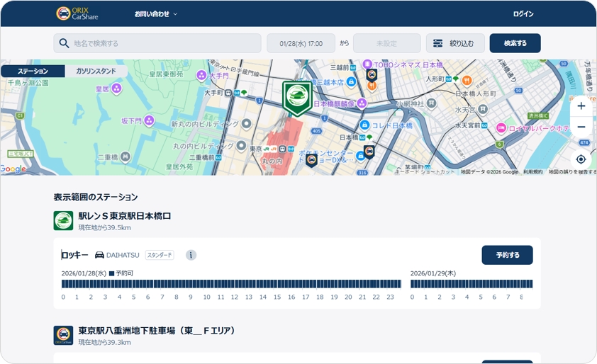Image resolution: width=597 pixels, height=364 pixels.
Task: Click the 皇居 landmark marker
Action: pos(116,89)
